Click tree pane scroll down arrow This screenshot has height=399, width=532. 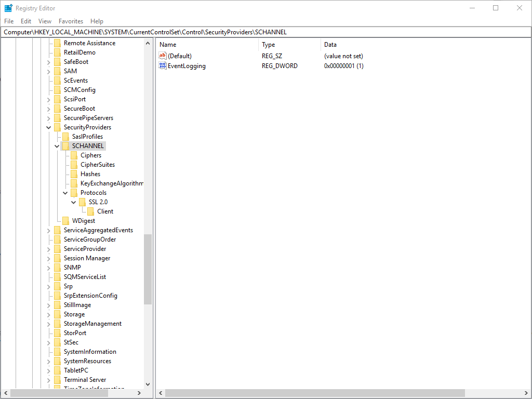click(x=148, y=384)
